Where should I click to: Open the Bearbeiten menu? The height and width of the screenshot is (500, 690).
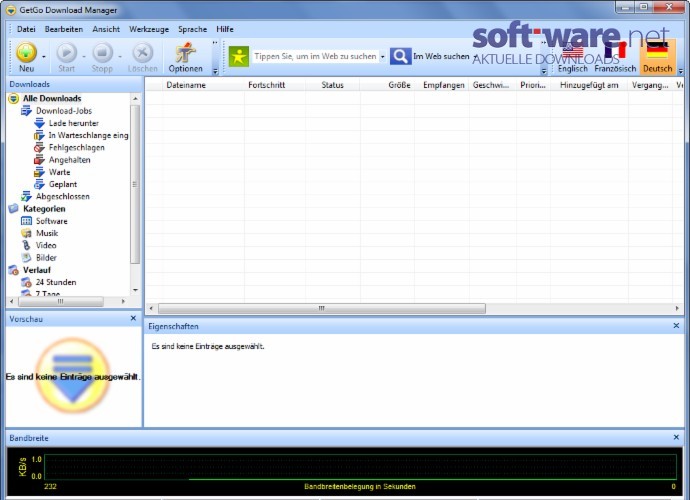(x=63, y=29)
